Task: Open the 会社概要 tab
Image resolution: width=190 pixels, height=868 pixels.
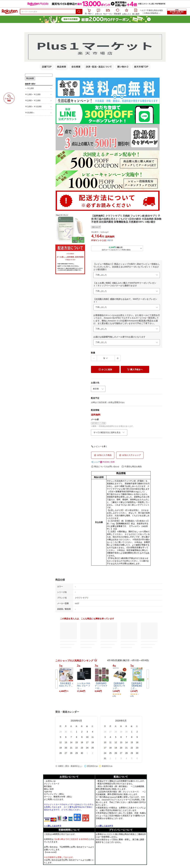Action: (x=76, y=67)
